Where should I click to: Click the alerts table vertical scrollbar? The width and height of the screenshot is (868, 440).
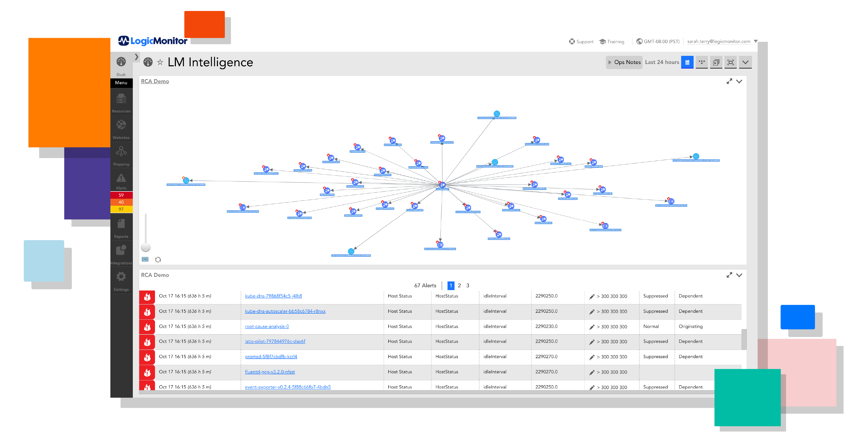click(744, 339)
